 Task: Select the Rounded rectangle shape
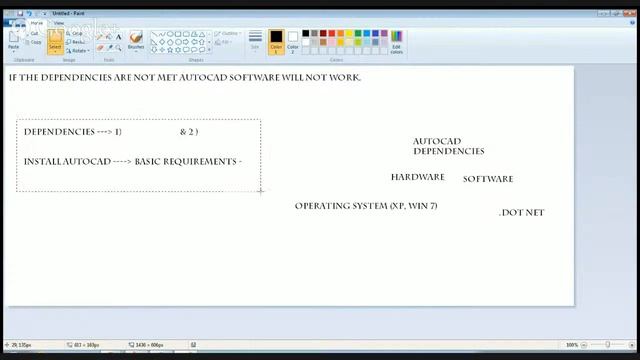[x=186, y=34]
